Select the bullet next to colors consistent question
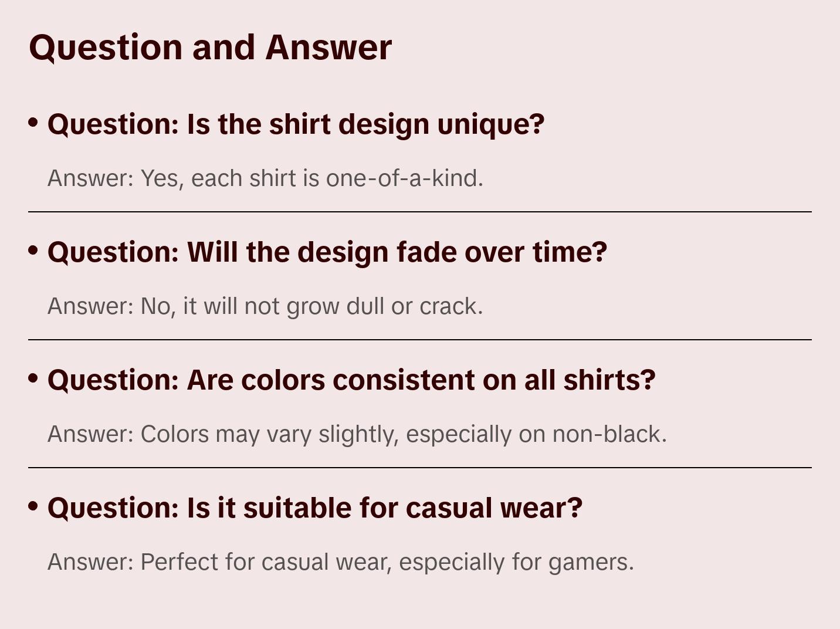Image resolution: width=840 pixels, height=629 pixels. [x=33, y=378]
